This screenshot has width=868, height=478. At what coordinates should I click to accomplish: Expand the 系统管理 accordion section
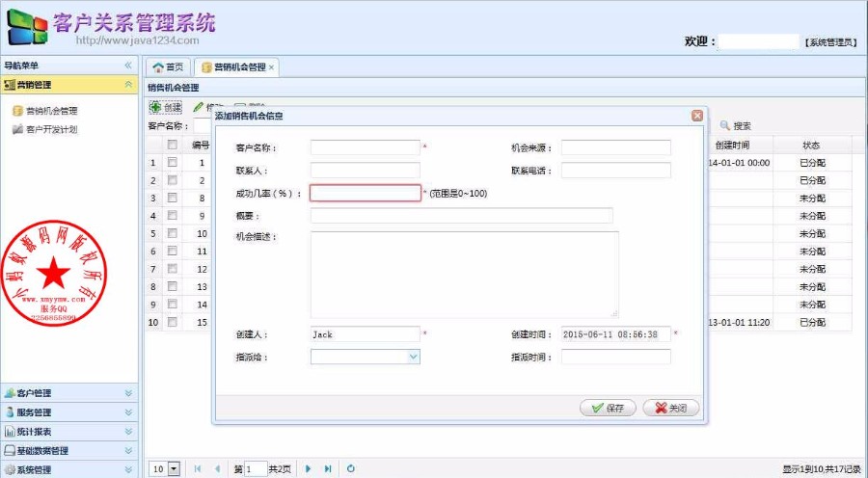click(x=128, y=469)
